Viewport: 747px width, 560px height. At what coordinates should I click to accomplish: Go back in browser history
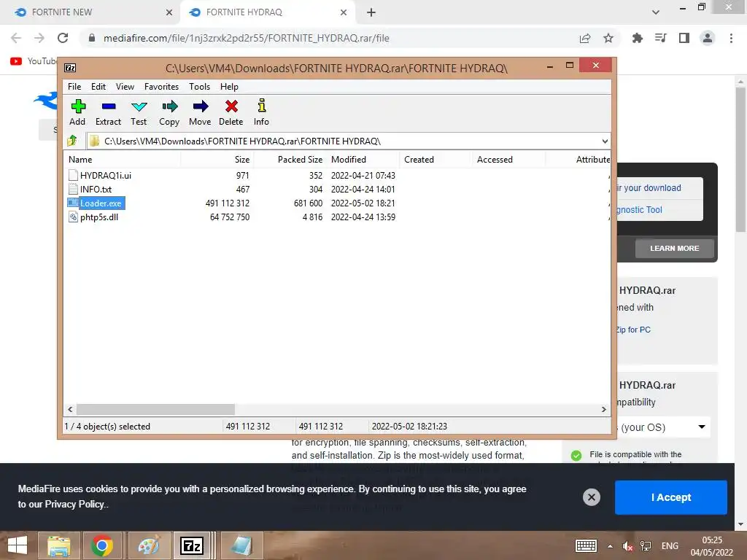coord(16,38)
